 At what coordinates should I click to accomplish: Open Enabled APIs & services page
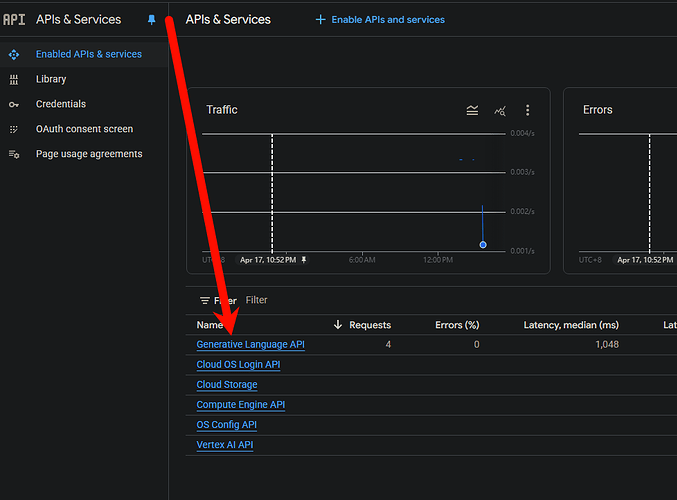(89, 54)
